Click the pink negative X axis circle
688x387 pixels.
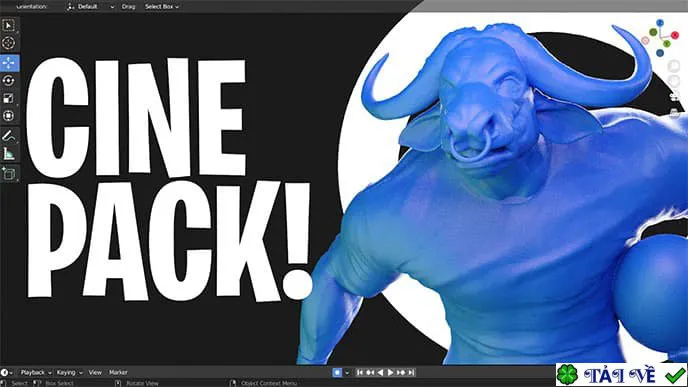[x=645, y=40]
